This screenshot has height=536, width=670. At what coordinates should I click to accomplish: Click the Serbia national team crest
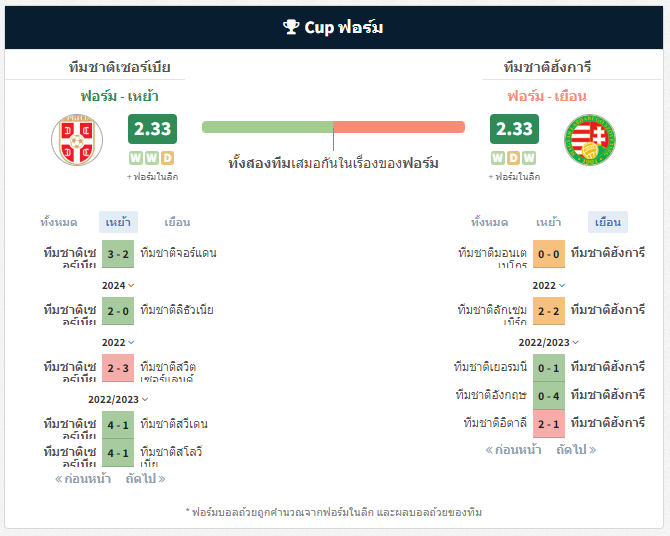coord(77,140)
